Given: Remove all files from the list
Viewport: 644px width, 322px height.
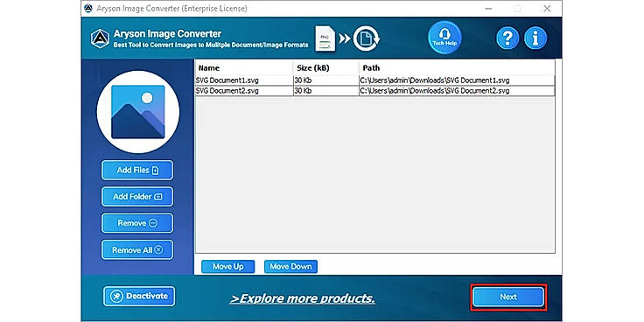Looking at the screenshot, I should click(137, 249).
